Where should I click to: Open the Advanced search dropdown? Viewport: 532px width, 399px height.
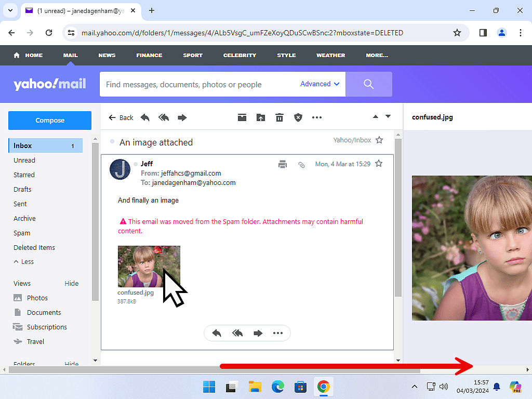point(320,84)
